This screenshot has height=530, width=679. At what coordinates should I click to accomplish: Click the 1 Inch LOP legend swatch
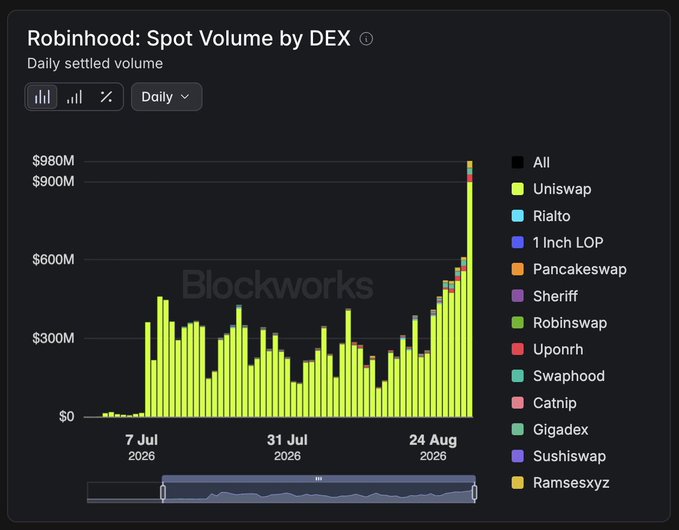click(517, 242)
